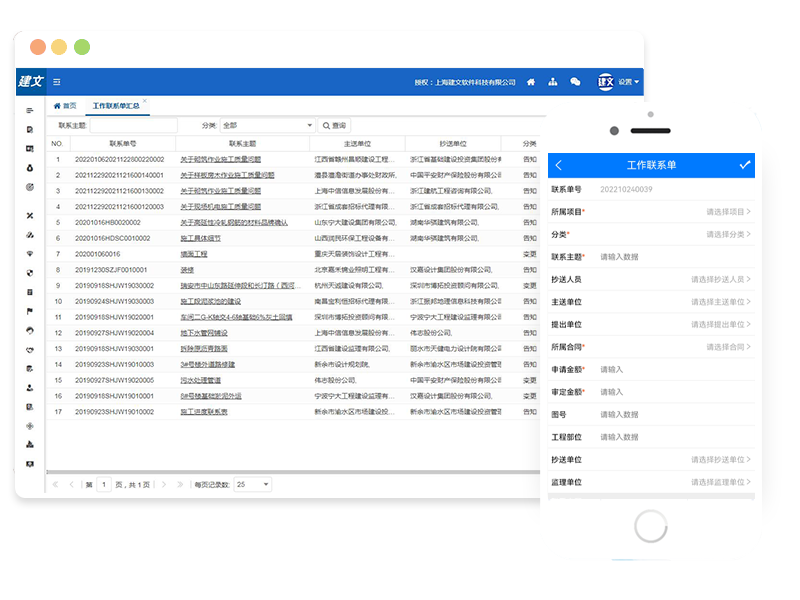Click the 联系主题 search input field
The width and height of the screenshot is (800, 600).
(134, 126)
